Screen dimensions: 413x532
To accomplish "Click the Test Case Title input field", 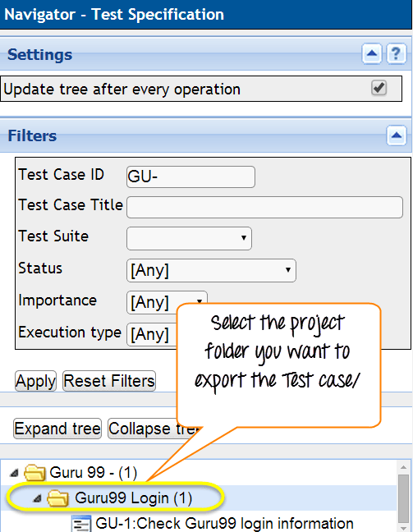I will 264,207.
